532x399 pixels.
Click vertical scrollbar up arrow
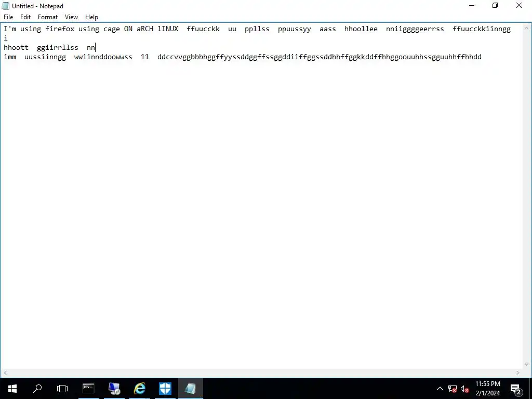(527, 28)
